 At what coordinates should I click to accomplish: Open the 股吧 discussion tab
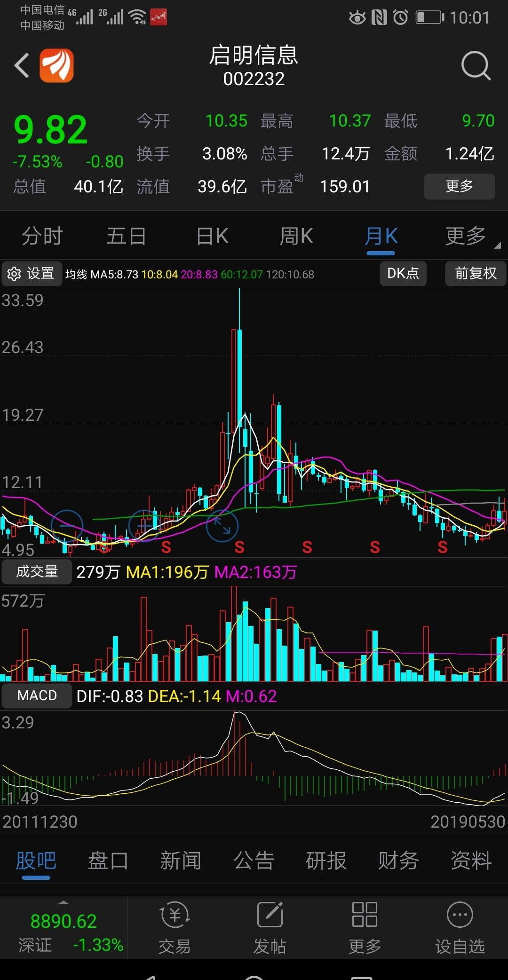[36, 861]
